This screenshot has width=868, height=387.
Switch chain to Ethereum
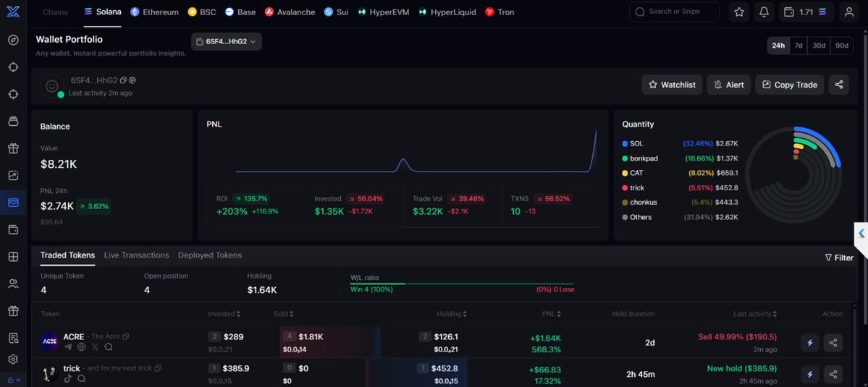[154, 12]
